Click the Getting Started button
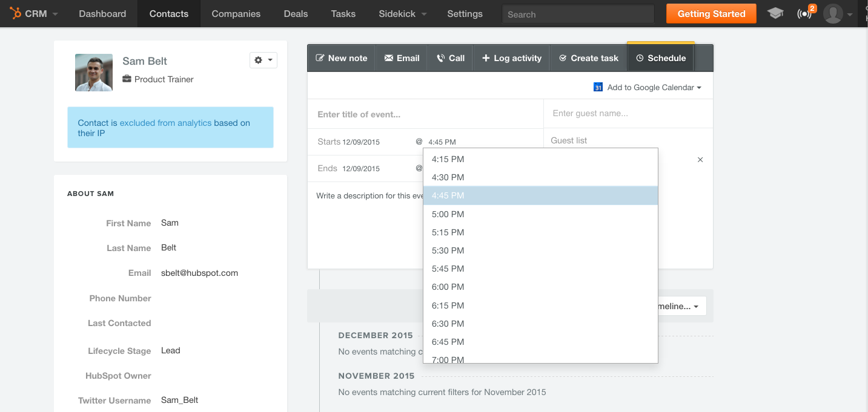868x412 pixels. pos(711,13)
